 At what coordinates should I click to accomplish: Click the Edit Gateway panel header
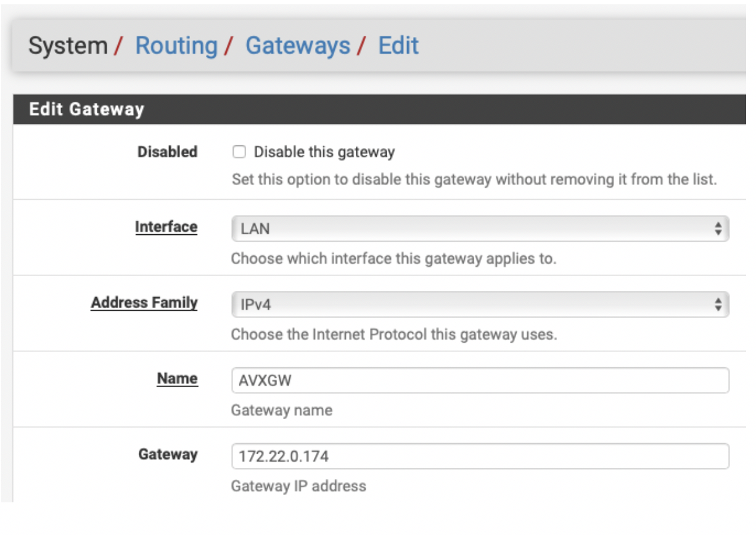coord(86,110)
